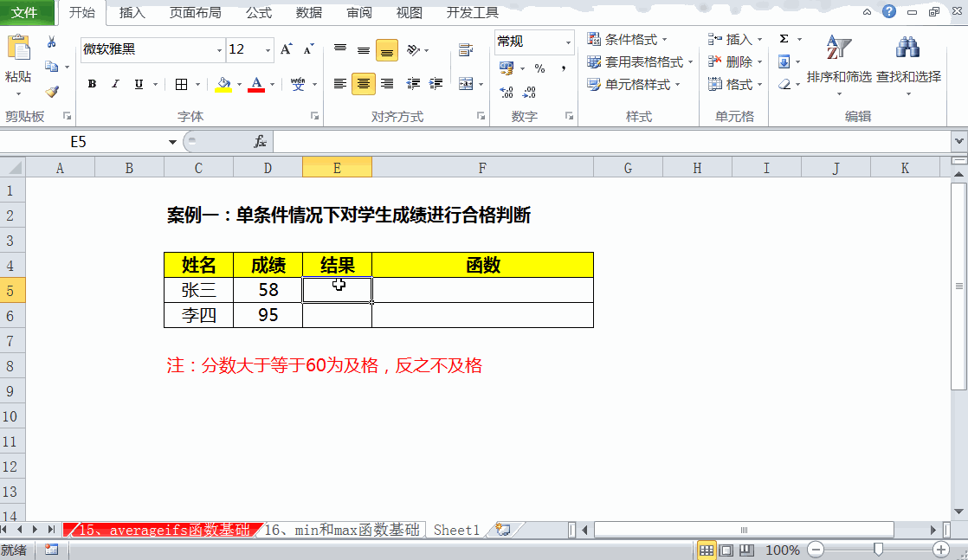Open sheet tab 16、min和max函数基础

(342, 530)
